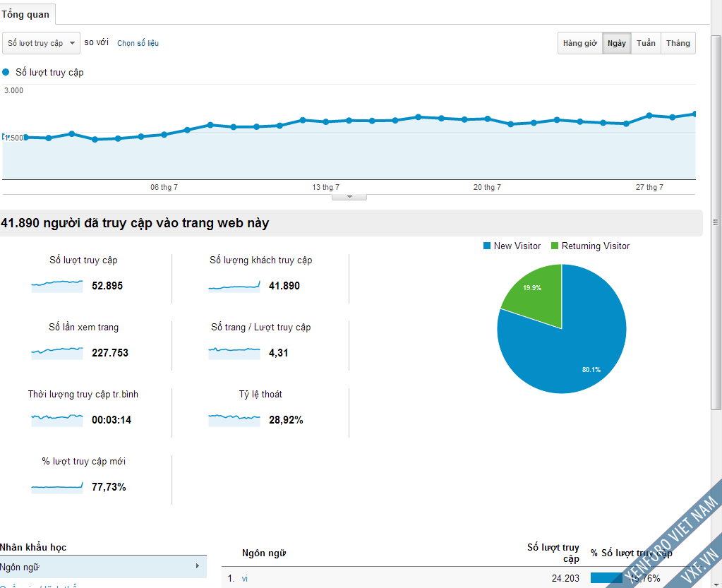722x588 pixels.
Task: Click the Số lượt truy cập sparkline thumbnail
Action: point(57,286)
